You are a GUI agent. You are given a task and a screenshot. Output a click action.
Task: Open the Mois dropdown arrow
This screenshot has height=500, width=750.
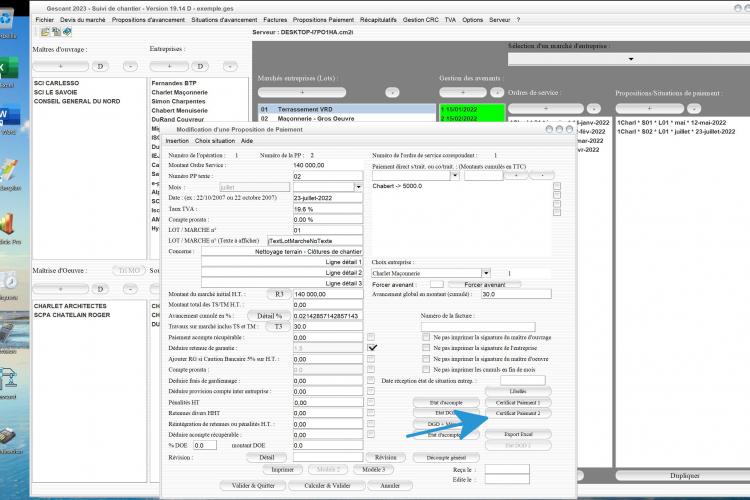tap(358, 187)
